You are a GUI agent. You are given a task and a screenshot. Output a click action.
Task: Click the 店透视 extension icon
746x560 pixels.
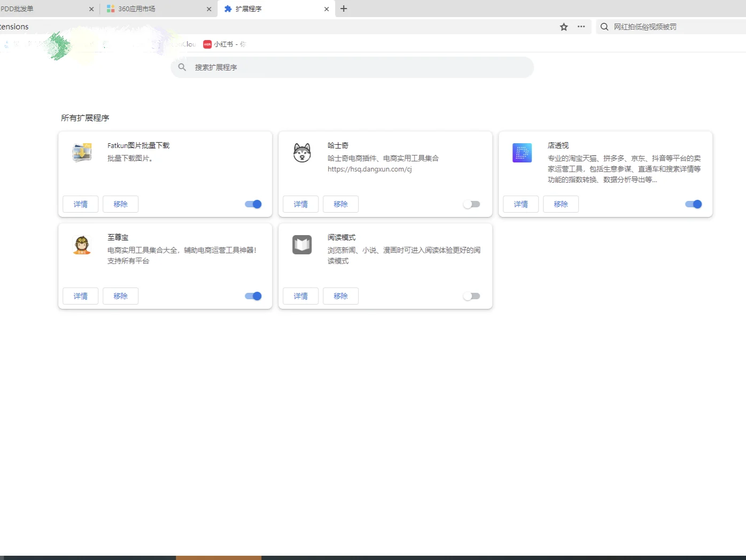pyautogui.click(x=522, y=152)
